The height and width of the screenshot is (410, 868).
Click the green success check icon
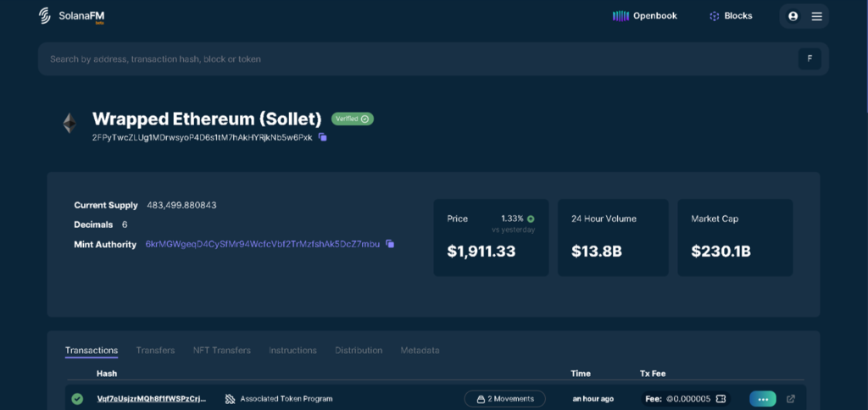click(x=77, y=399)
